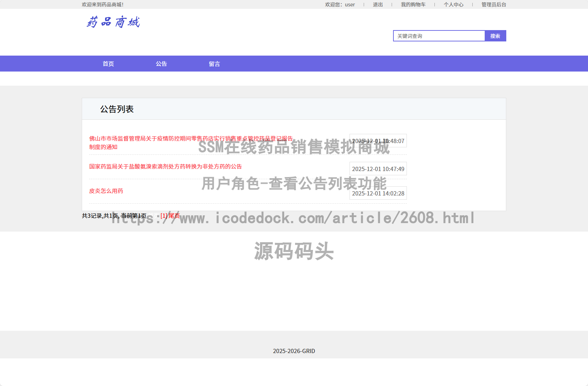Open 我的购物车 shopping cart
The width and height of the screenshot is (588, 386).
point(413,4)
